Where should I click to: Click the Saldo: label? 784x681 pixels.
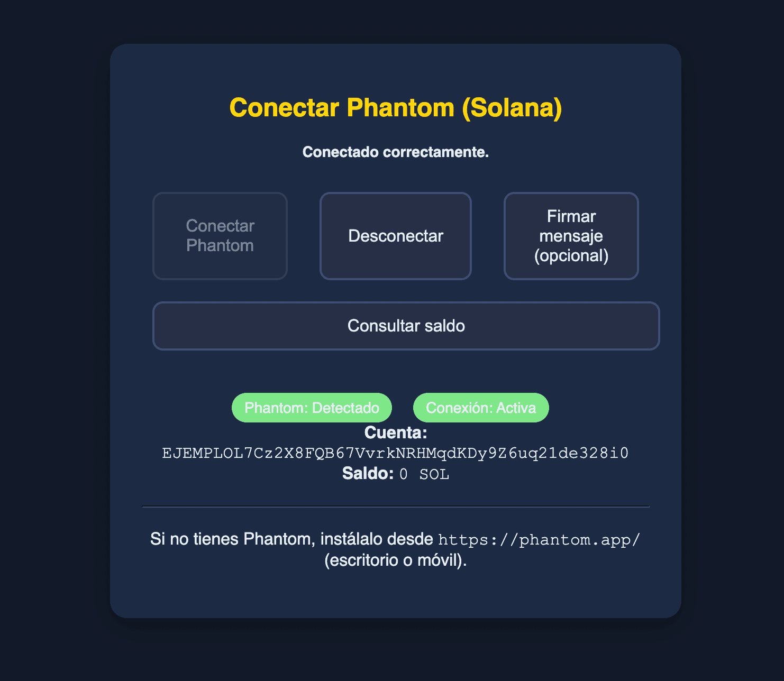coord(368,474)
